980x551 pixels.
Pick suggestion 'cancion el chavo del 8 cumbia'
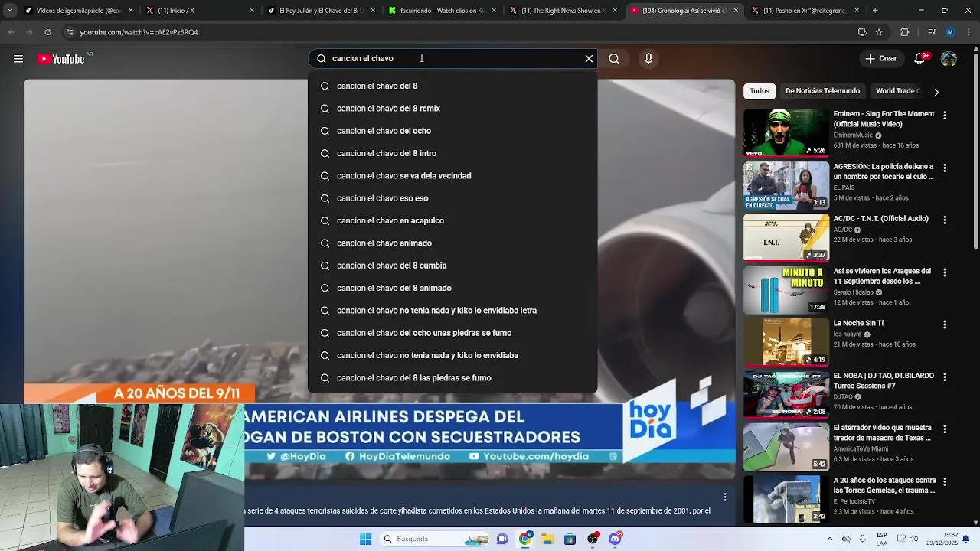pyautogui.click(x=452, y=266)
